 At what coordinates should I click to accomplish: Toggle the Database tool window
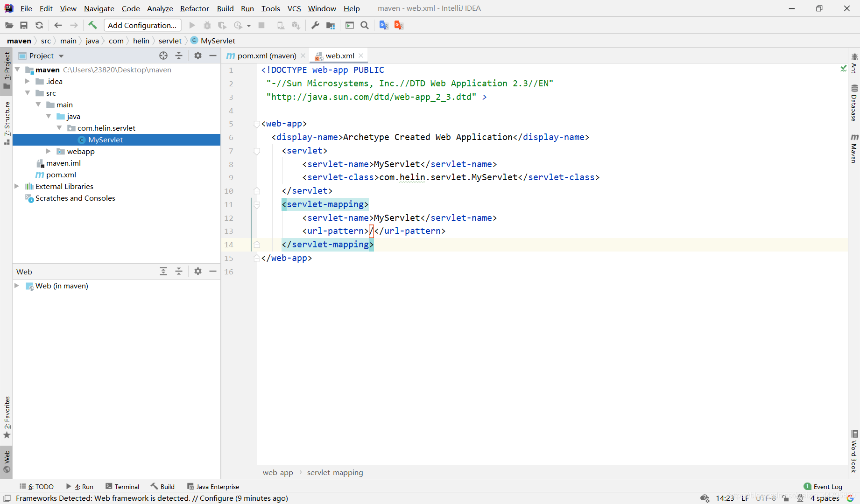854,103
